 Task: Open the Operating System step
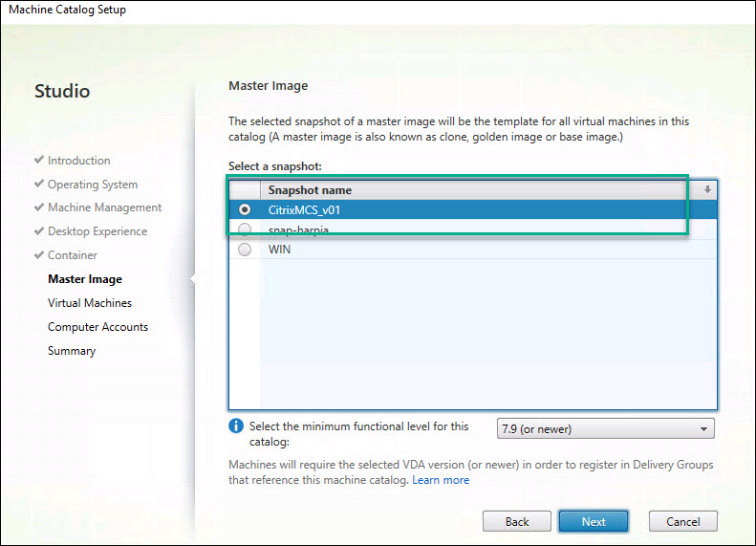click(92, 185)
